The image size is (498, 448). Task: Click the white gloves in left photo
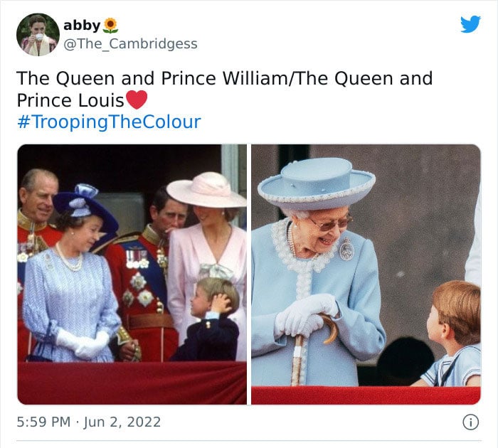[x=83, y=343]
